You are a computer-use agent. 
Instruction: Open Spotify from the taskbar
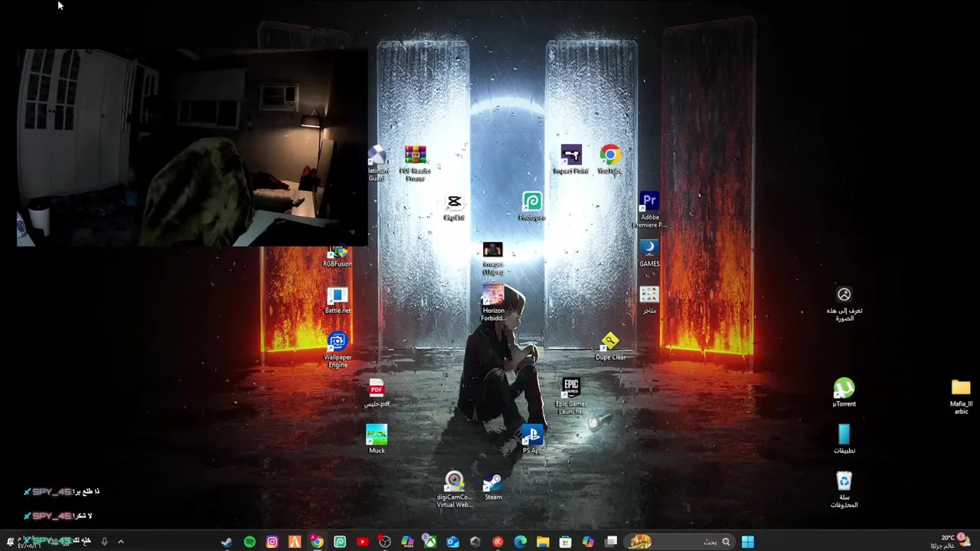pos(250,542)
